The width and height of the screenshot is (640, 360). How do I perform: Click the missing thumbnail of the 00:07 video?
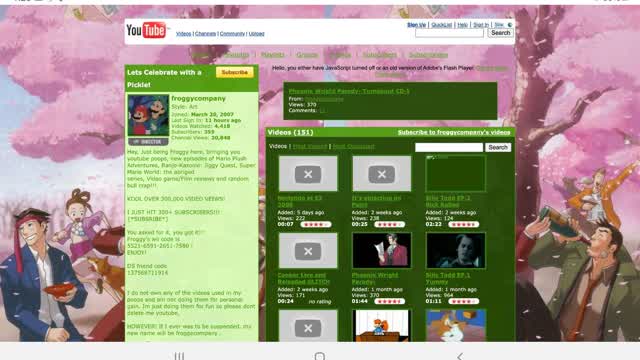pos(308,174)
